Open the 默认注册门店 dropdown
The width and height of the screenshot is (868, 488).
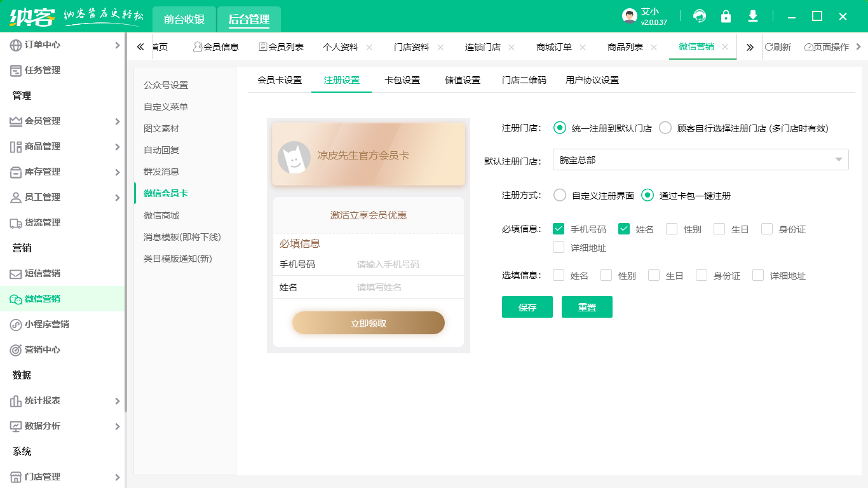(700, 160)
